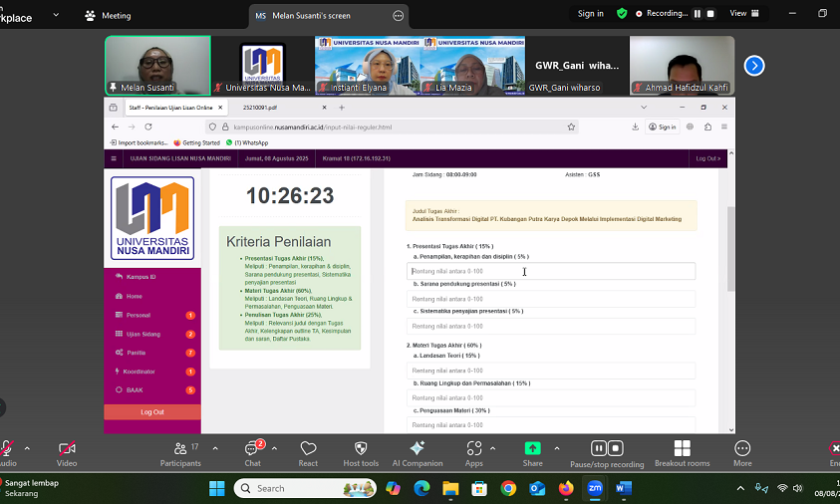Click the Windows taskbar Search box
Viewport: 840px width, 504px height.
(x=305, y=488)
